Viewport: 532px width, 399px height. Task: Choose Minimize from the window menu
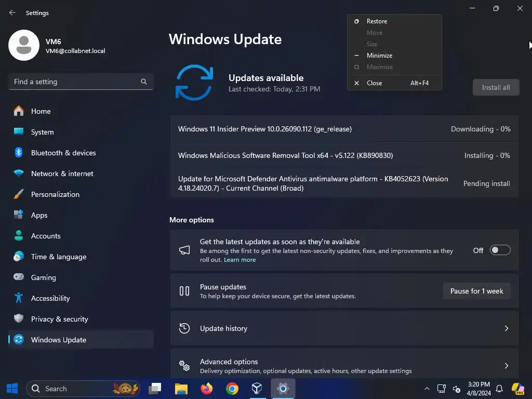(394, 55)
